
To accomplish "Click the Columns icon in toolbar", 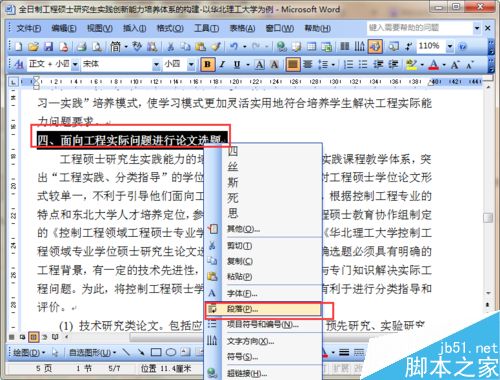I will click(x=344, y=47).
